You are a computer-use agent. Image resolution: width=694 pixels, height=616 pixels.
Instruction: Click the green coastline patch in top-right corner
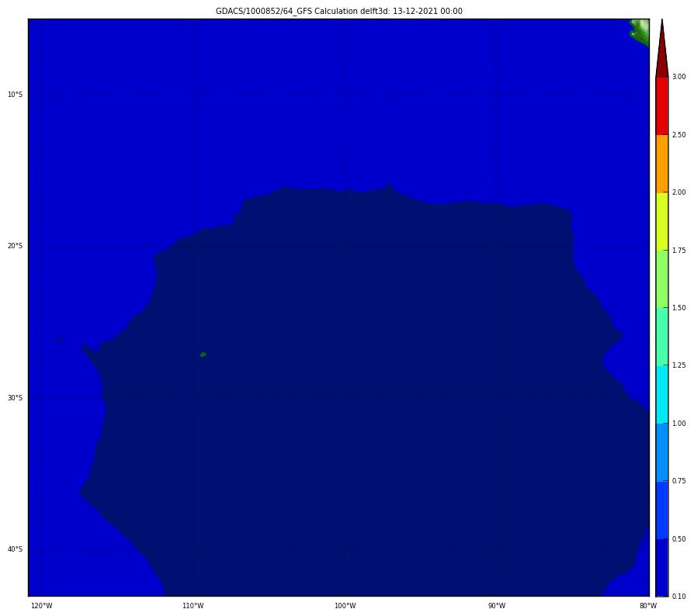pyautogui.click(x=639, y=31)
